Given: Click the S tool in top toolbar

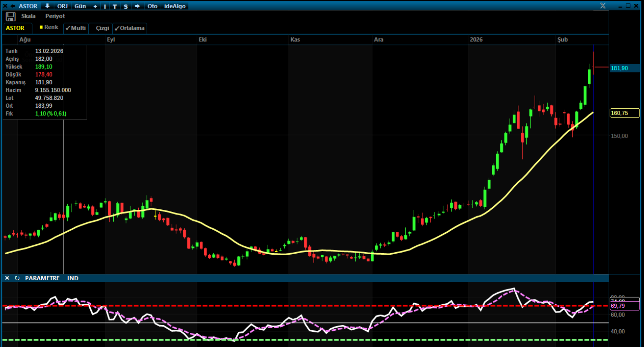Looking at the screenshot, I should pos(125,6).
